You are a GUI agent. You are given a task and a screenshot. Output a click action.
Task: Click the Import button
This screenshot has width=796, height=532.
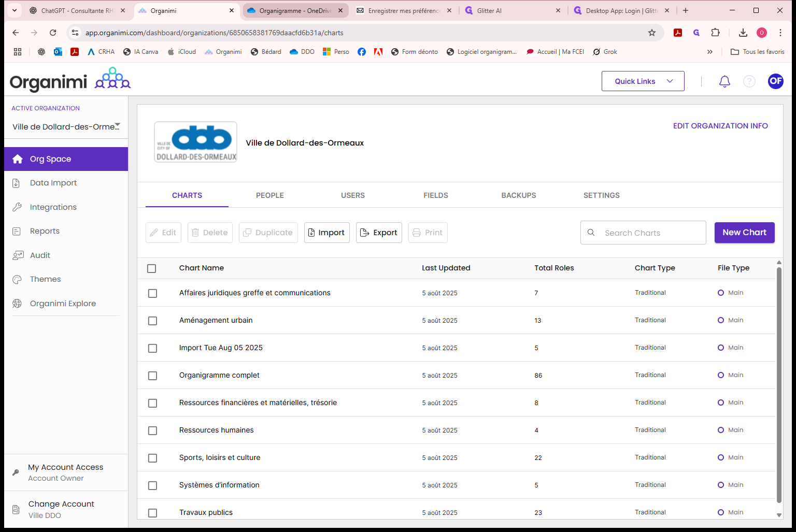(x=327, y=233)
